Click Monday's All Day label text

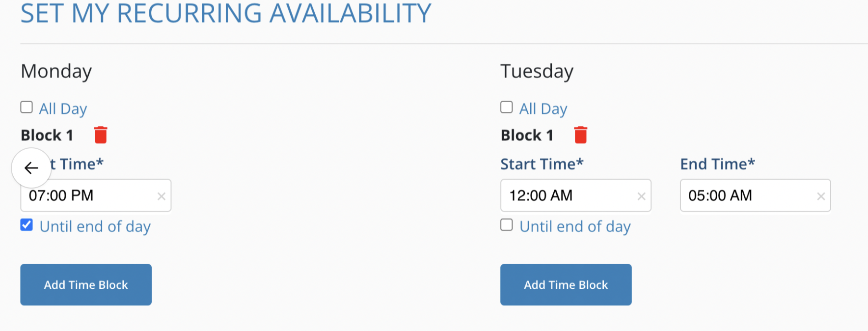63,109
